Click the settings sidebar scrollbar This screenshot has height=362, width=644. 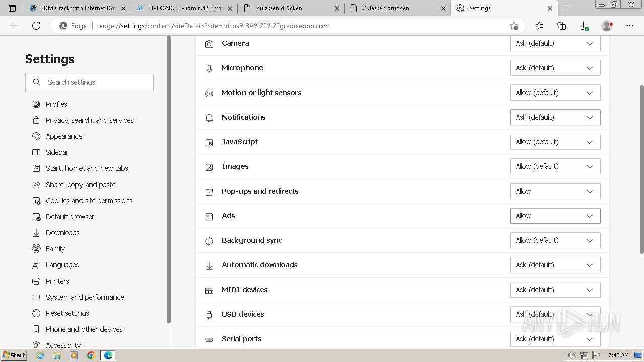169,179
